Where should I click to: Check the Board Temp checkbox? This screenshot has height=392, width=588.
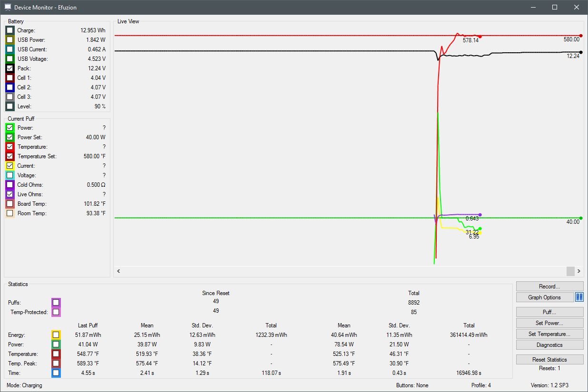(10, 204)
